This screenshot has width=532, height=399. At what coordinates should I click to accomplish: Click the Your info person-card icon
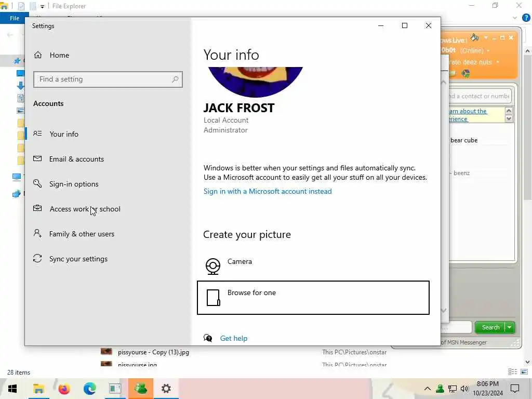[x=37, y=134]
